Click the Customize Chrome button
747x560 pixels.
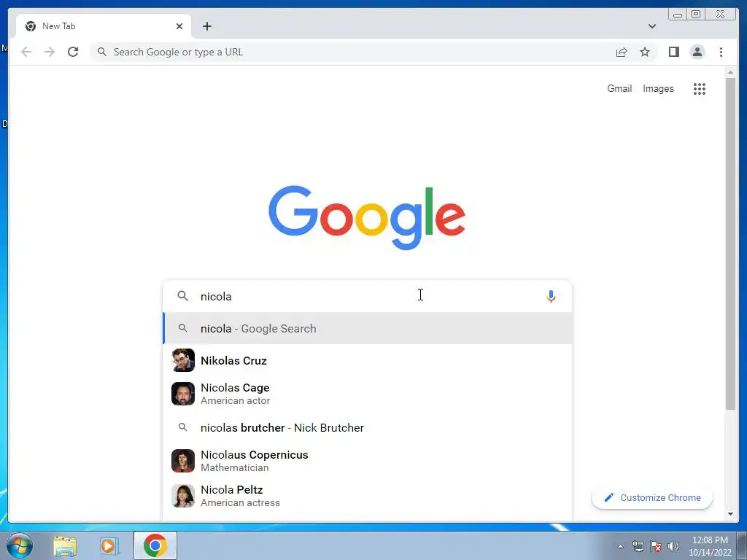click(651, 497)
